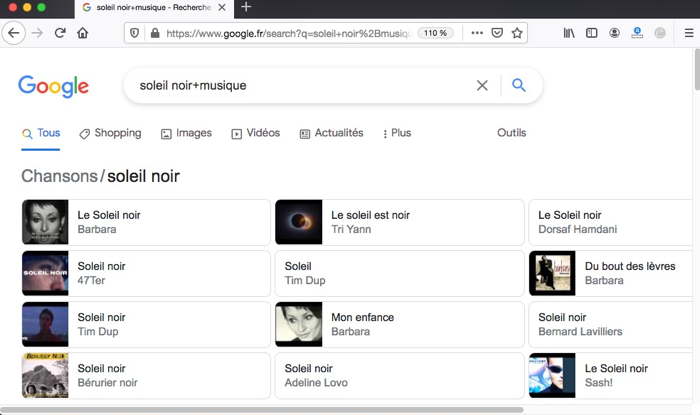This screenshot has height=415, width=700.
Task: Click 'Du bout des lèvres' album thumbnail
Action: pyautogui.click(x=552, y=273)
